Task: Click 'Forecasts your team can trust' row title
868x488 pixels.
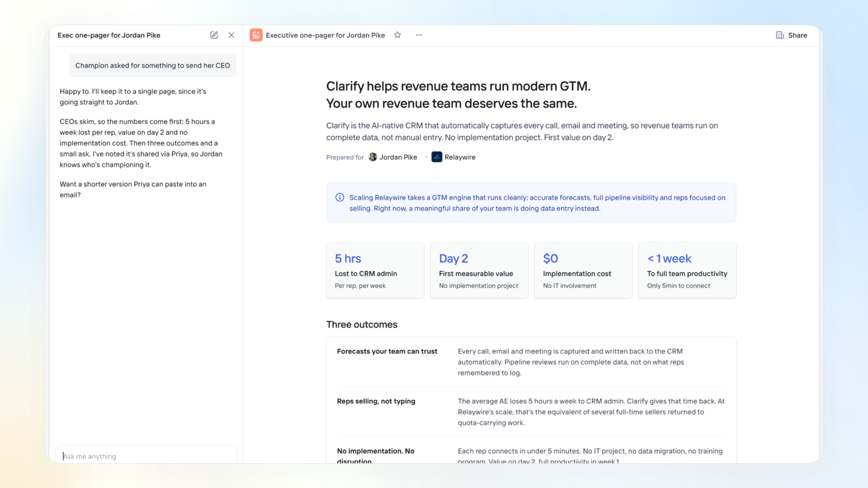Action: (x=387, y=351)
